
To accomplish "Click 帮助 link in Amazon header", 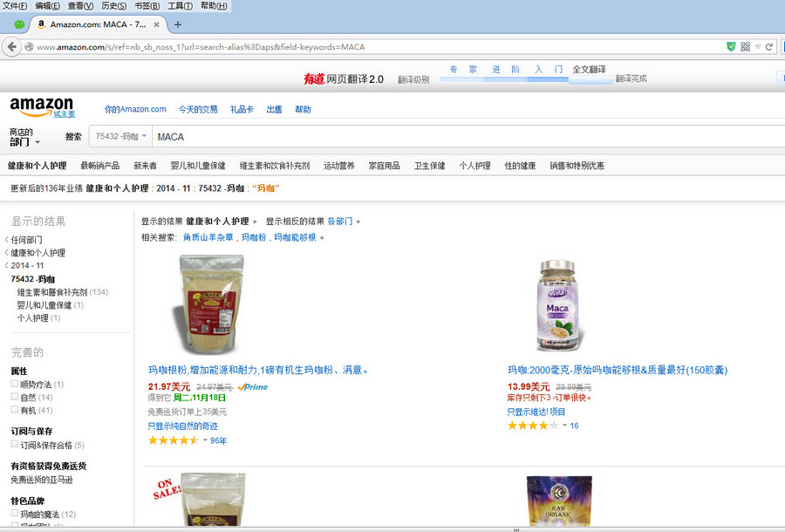I will coord(303,109).
